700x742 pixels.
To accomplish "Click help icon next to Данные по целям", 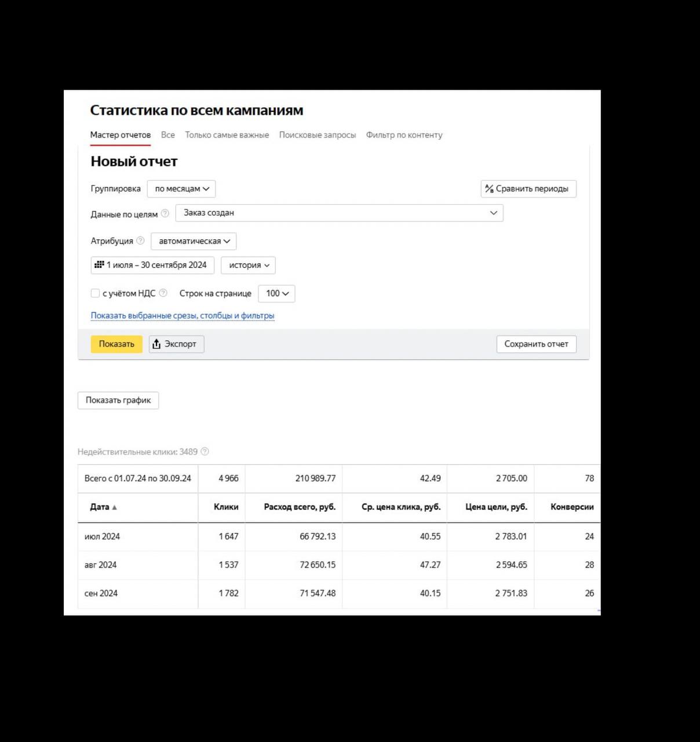I will 165,213.
